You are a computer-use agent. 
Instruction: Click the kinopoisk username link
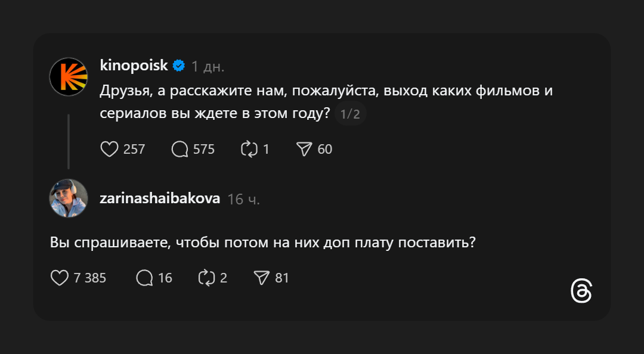point(134,66)
